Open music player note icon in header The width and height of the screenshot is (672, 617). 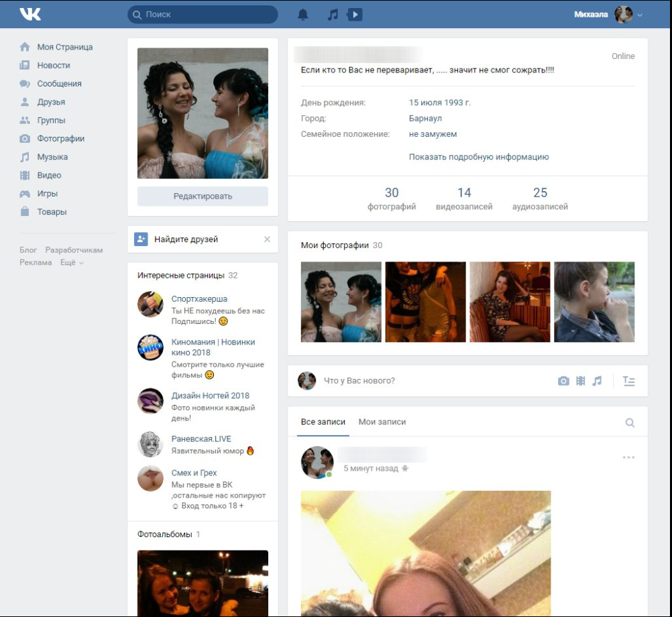click(x=333, y=15)
